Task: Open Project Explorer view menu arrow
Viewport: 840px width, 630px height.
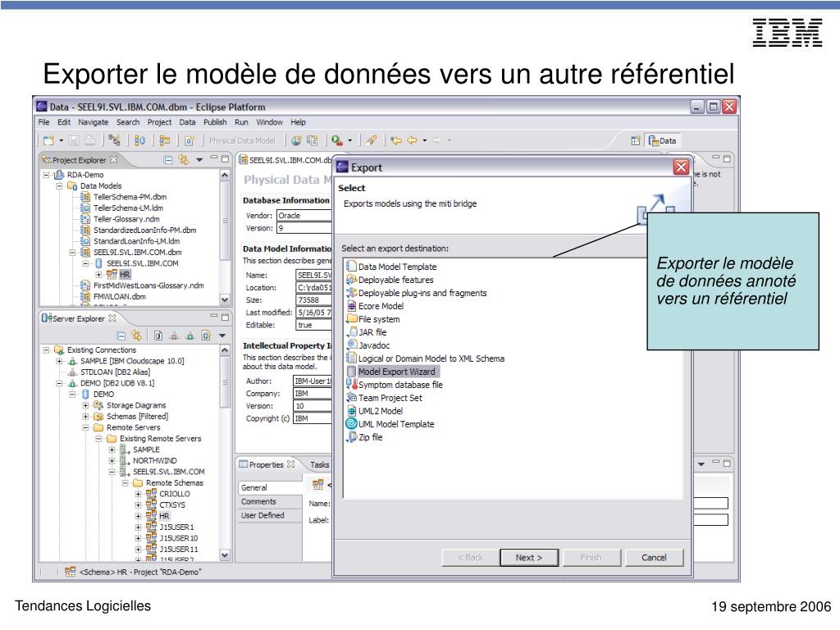Action: pyautogui.click(x=199, y=160)
